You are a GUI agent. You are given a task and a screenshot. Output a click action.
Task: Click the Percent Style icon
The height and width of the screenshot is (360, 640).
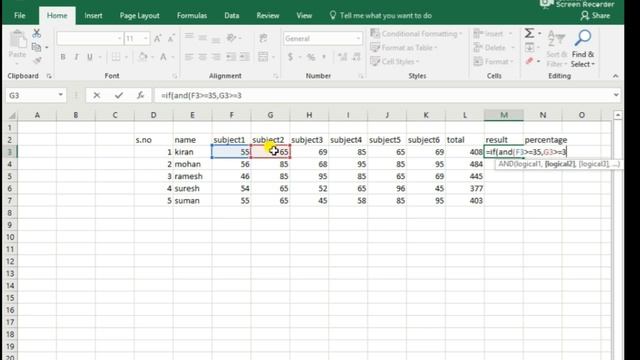[311, 57]
